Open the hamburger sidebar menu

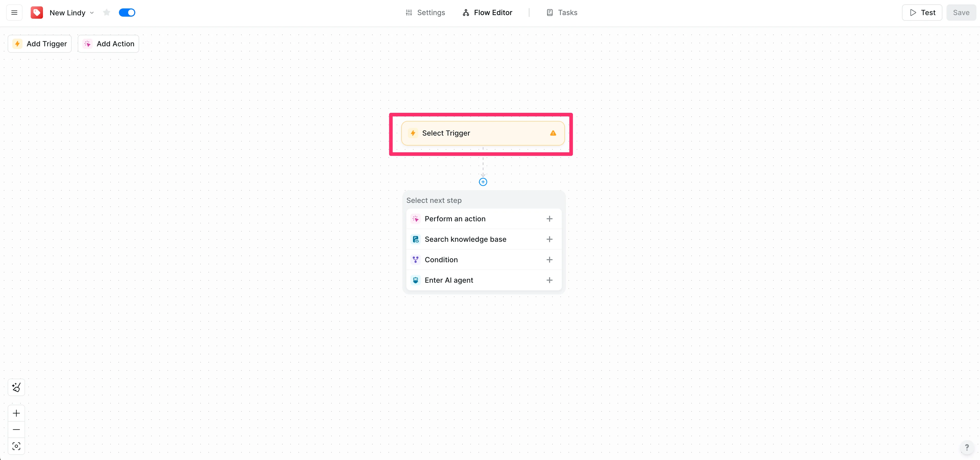pyautogui.click(x=14, y=13)
